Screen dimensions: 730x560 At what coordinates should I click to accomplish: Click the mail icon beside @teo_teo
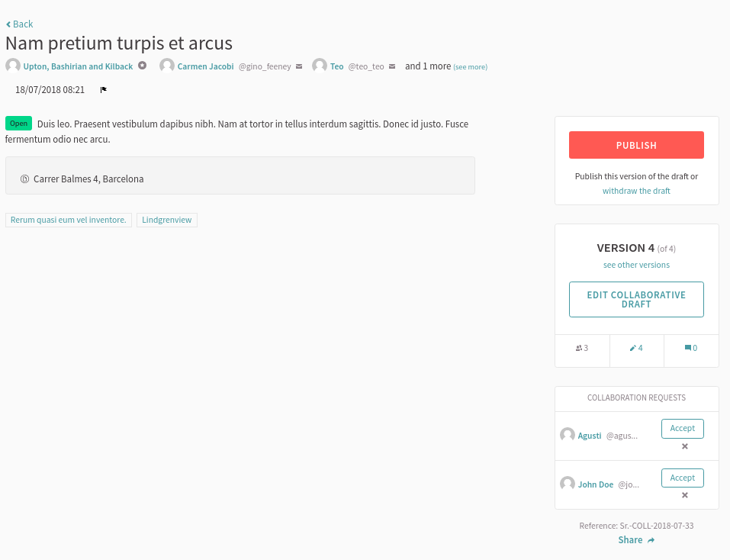(x=392, y=66)
